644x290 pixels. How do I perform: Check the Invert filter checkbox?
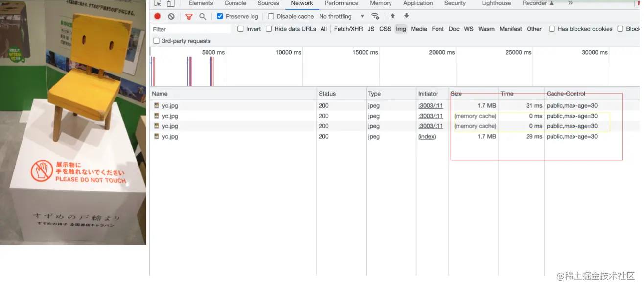click(x=240, y=29)
